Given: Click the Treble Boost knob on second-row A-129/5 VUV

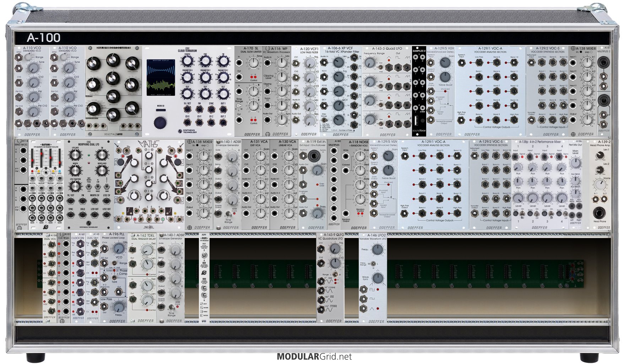Looking at the screenshot, I should tap(388, 170).
